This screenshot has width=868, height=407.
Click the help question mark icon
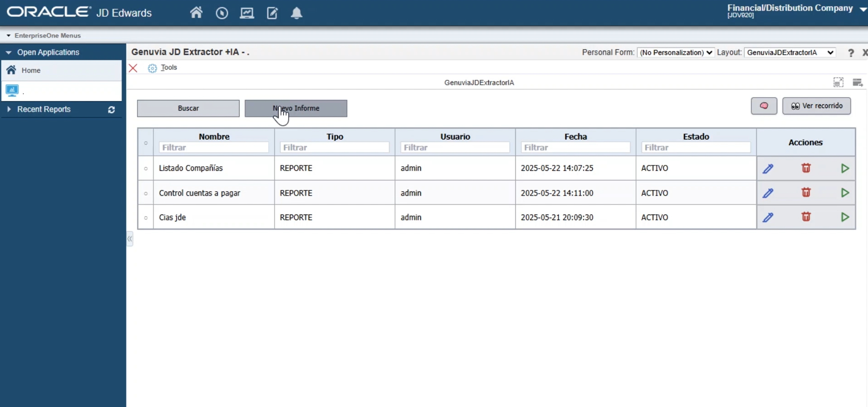click(851, 53)
